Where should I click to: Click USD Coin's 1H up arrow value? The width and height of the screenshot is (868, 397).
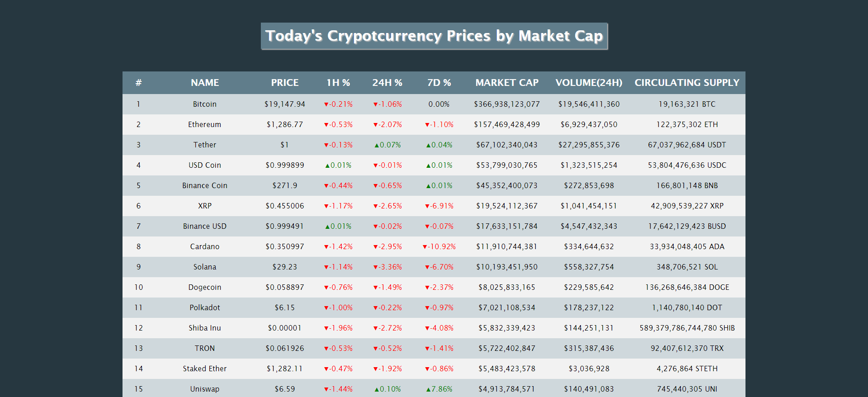pos(338,165)
